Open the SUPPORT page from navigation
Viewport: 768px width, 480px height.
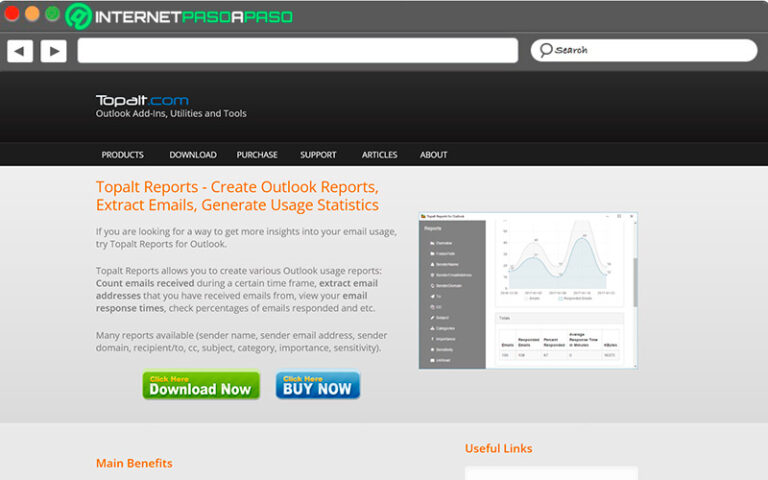click(318, 155)
